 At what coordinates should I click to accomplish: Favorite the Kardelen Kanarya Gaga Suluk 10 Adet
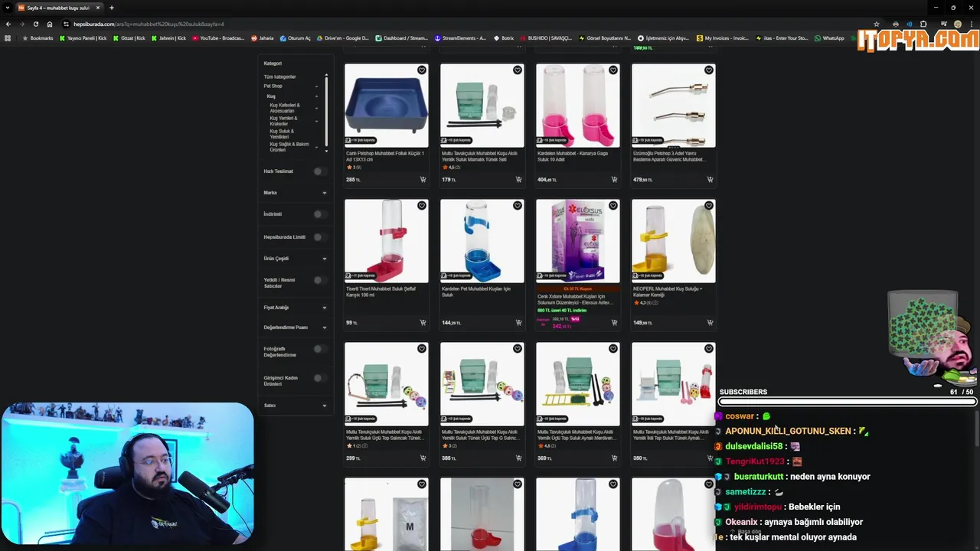[613, 70]
